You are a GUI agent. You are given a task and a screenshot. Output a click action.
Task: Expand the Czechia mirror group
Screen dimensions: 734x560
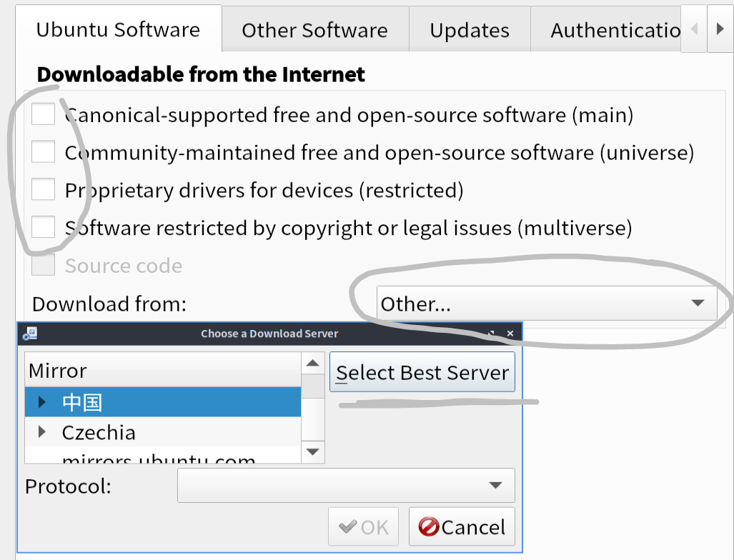click(42, 431)
